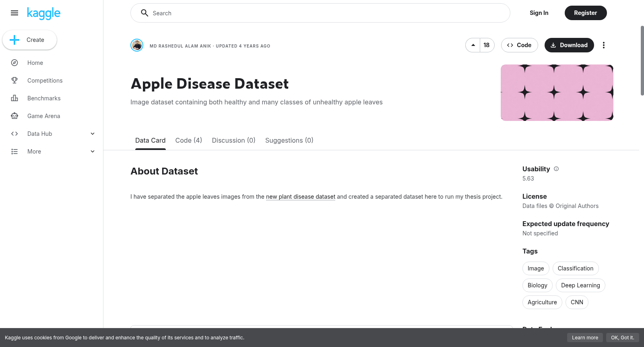644x347 pixels.
Task: Open Benchmarks via bar chart icon
Action: (x=14, y=98)
